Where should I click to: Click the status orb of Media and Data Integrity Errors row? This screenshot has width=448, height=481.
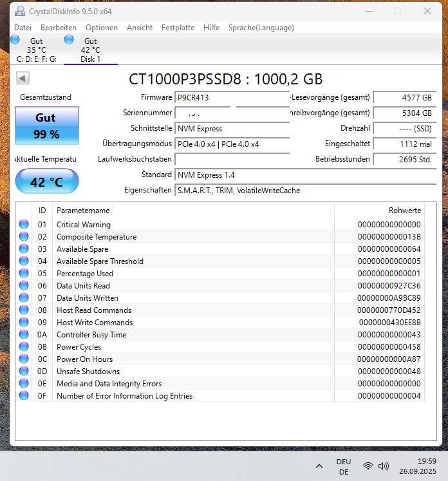pyautogui.click(x=24, y=384)
